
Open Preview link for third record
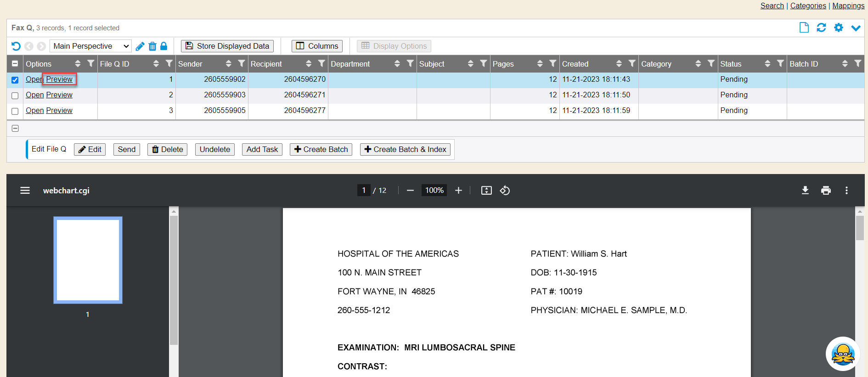click(59, 110)
